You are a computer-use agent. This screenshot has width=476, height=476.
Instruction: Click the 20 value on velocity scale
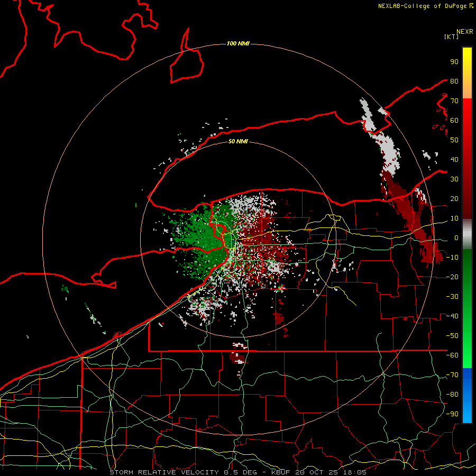(x=454, y=198)
